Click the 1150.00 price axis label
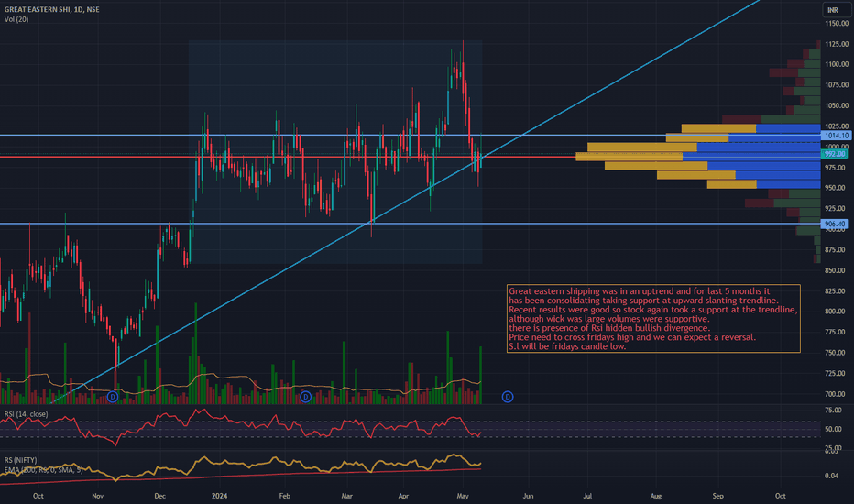This screenshot has height=504, width=854. coord(837,24)
